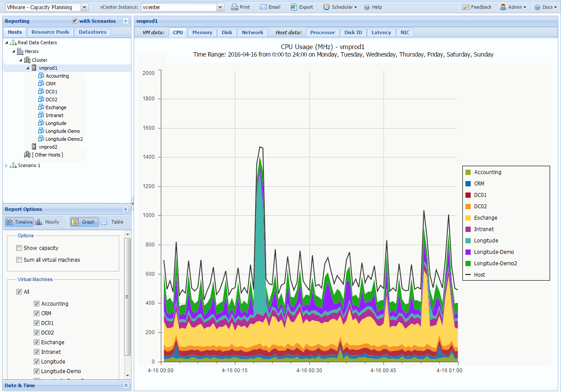Switch to the Resource Pools tab
This screenshot has width=561, height=392.
(x=50, y=32)
